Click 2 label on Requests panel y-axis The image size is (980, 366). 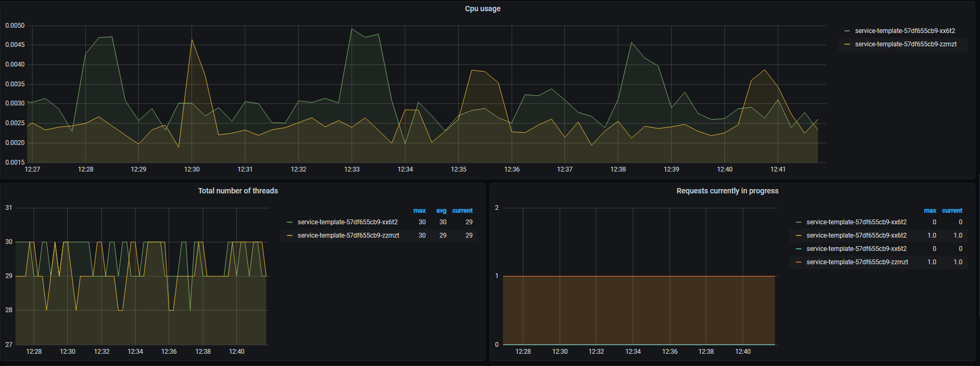[x=497, y=208]
